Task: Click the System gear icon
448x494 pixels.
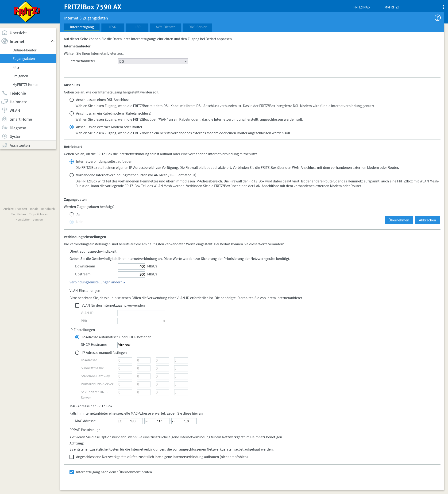Action: coord(5,136)
